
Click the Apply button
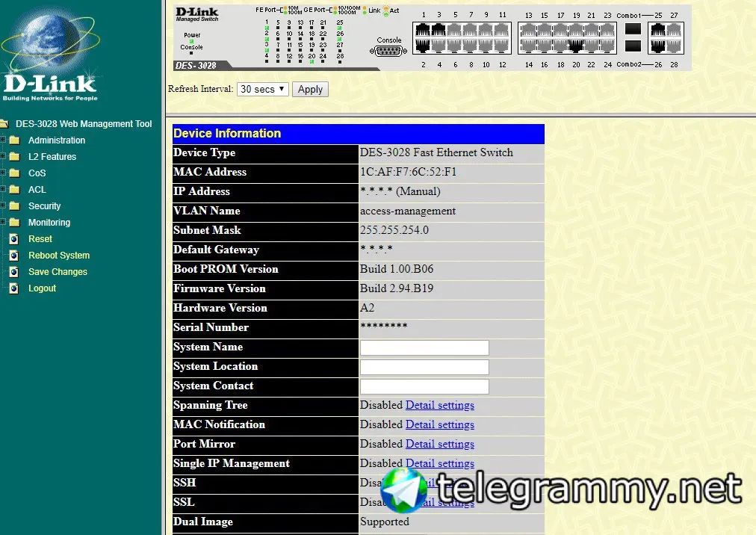310,89
